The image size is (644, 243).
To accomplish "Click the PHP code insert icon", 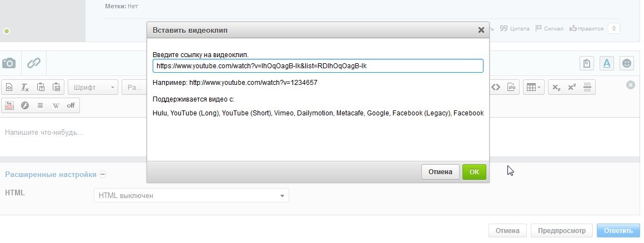I will (x=512, y=87).
